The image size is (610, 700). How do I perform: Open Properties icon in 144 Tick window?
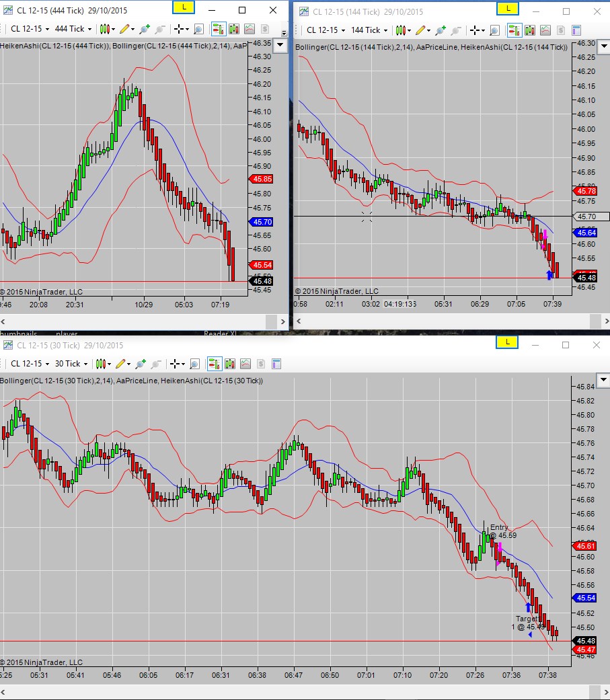pos(576,30)
